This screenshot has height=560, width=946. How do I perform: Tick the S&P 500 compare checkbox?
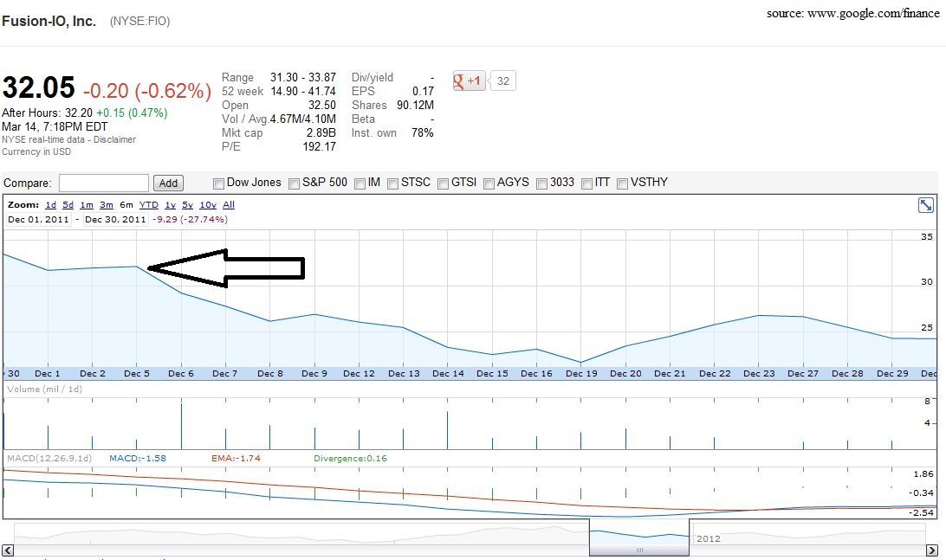295,183
